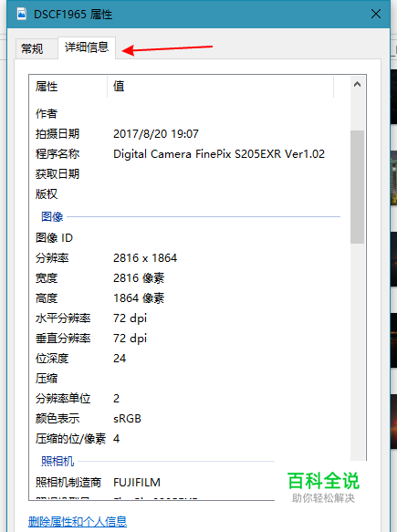Screen dimensions: 397x532
Task: Click the 属性 column header
Action: pyautogui.click(x=47, y=87)
